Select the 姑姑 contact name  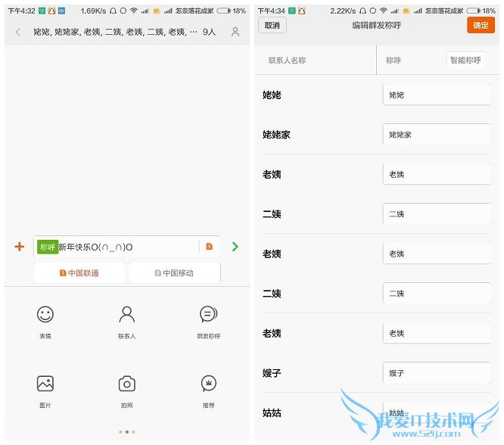point(272,413)
